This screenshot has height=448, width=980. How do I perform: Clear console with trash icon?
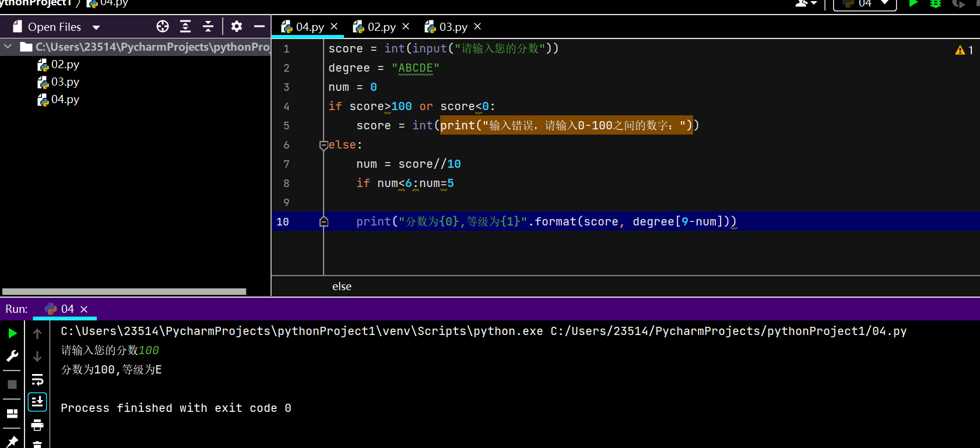pos(37,444)
